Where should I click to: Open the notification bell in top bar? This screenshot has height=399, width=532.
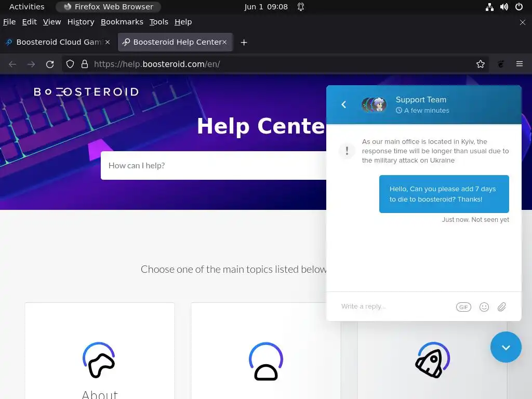301,7
